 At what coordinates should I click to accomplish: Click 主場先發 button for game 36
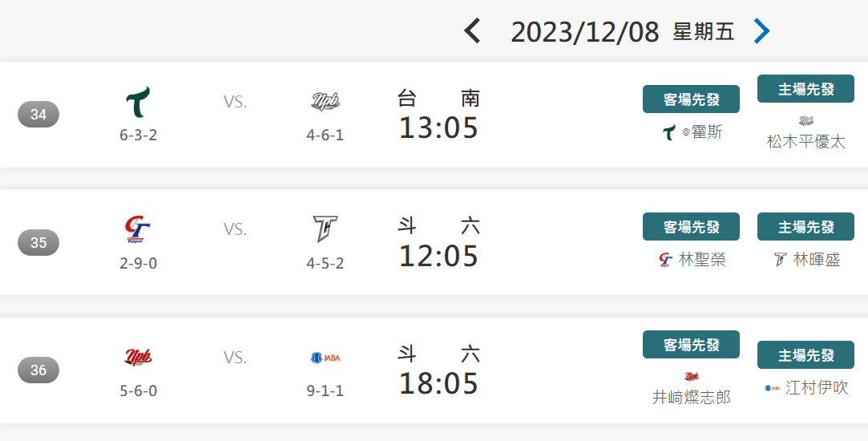[805, 354]
